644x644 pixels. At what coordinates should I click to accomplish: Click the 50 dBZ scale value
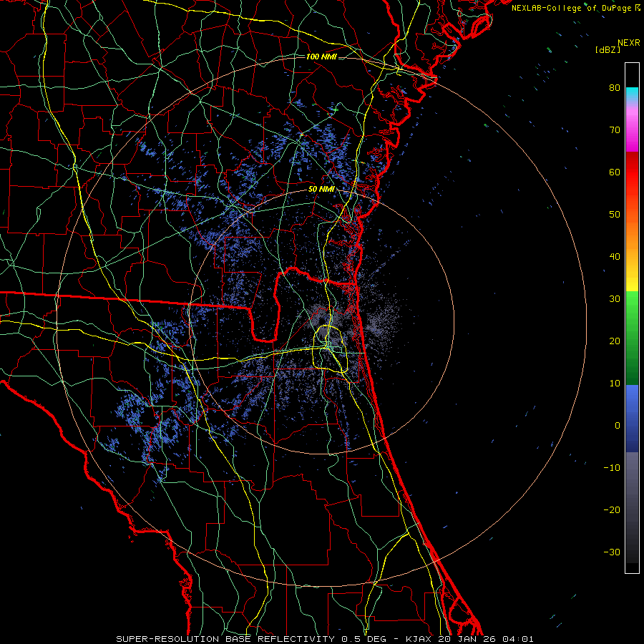point(615,215)
